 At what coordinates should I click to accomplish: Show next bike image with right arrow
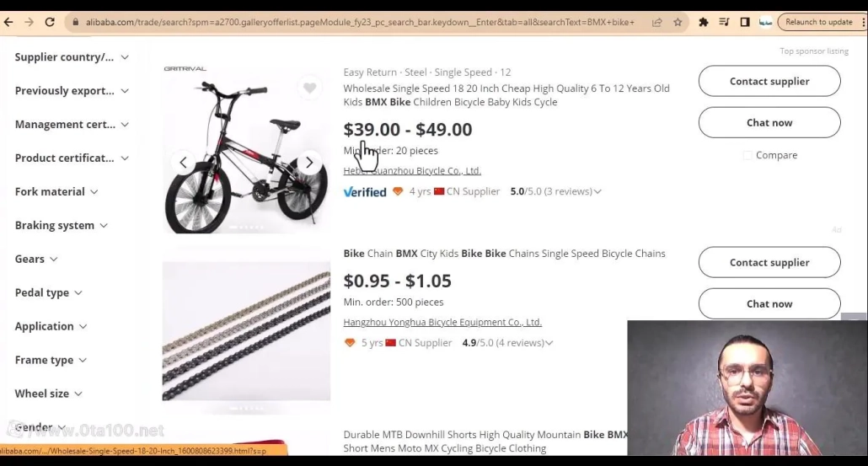click(309, 163)
